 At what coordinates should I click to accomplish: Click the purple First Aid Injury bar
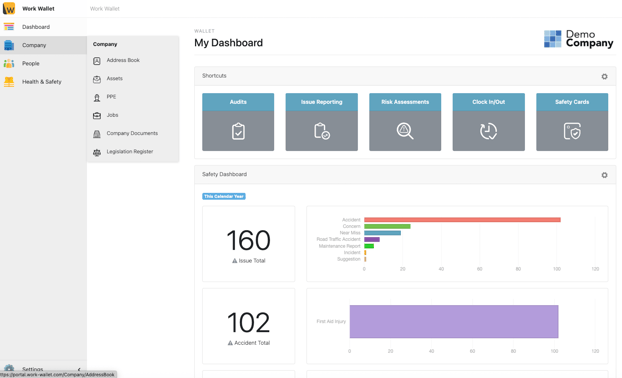(454, 321)
